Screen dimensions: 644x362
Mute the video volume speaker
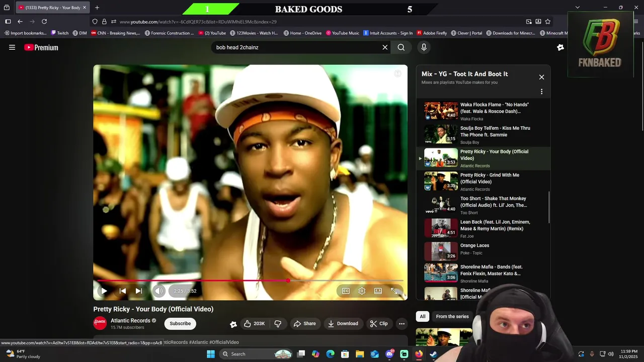click(159, 291)
